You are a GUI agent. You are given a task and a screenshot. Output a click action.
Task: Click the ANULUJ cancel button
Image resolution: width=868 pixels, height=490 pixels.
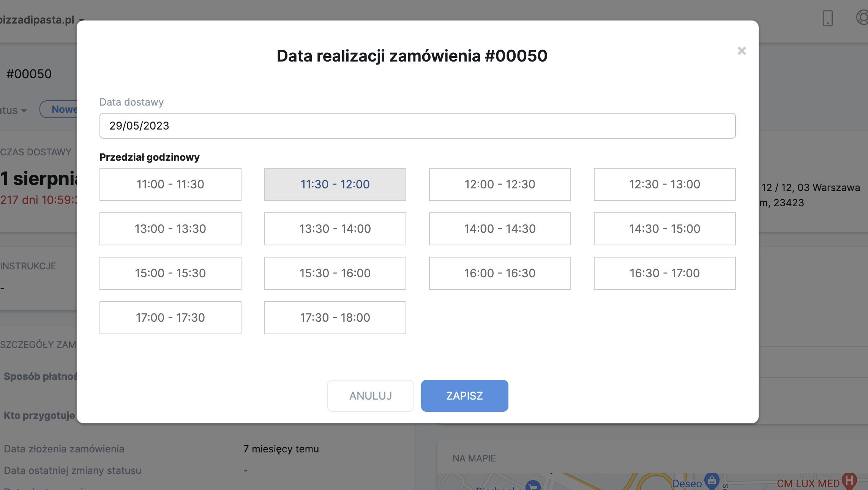(370, 396)
